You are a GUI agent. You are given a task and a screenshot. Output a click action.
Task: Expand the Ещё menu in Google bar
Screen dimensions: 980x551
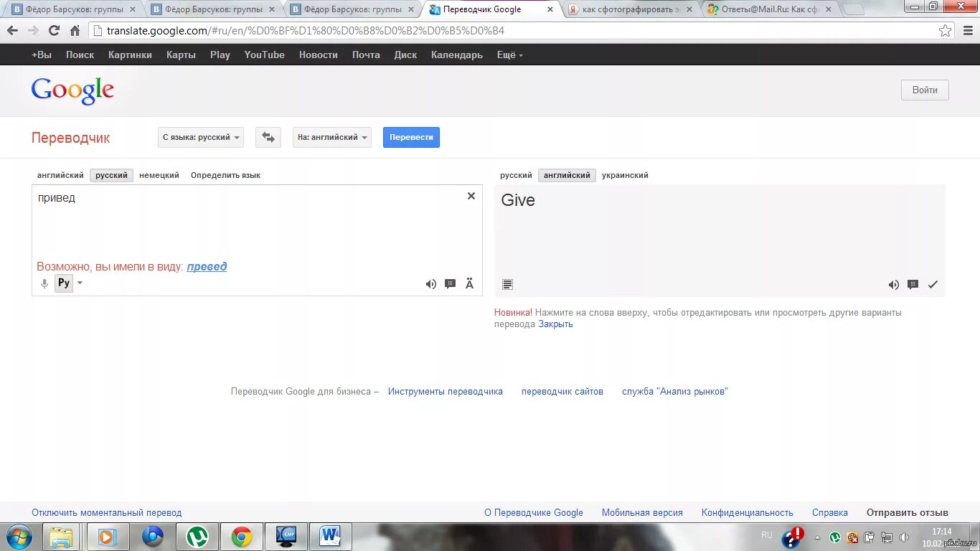click(510, 55)
